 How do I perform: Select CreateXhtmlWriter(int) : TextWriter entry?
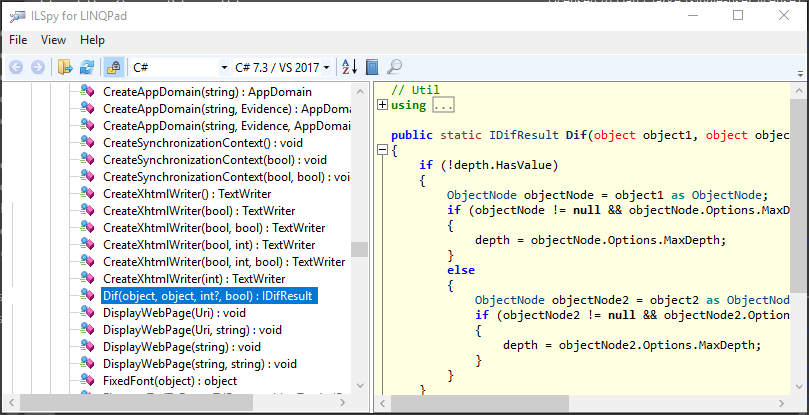194,278
